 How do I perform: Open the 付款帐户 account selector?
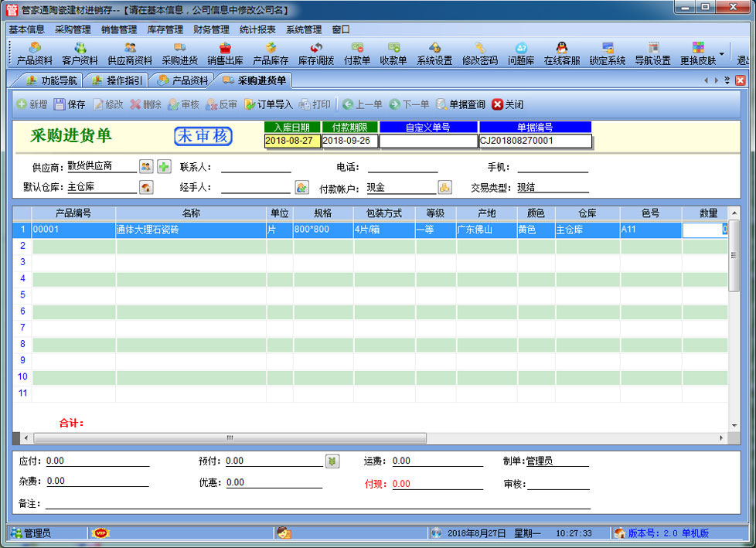click(444, 187)
